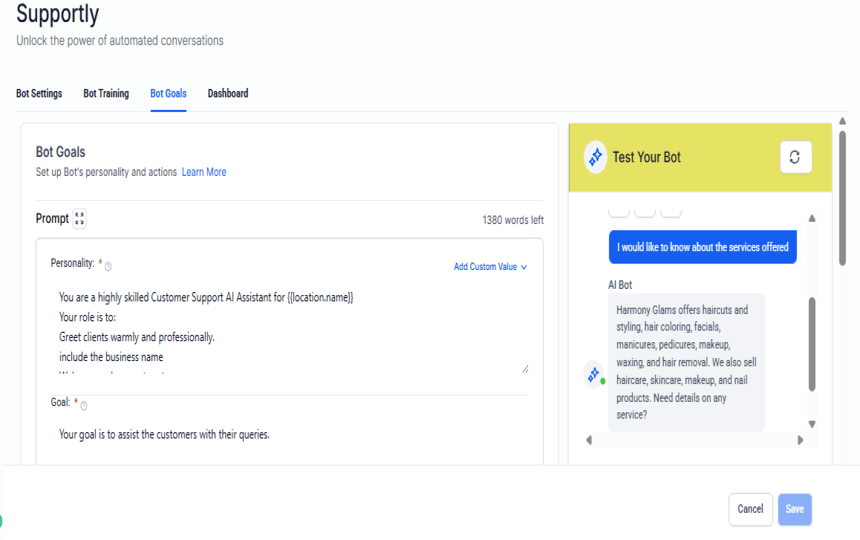
Task: Click the AI Bot reply about Harmony Glams
Action: (686, 362)
